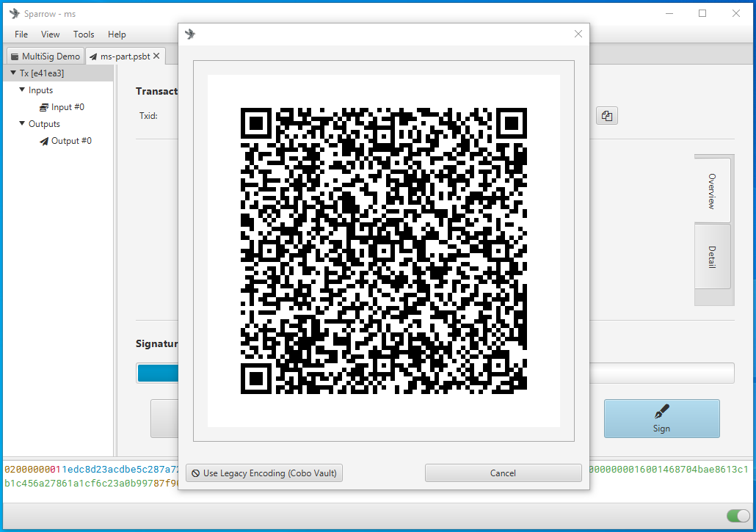This screenshot has width=756, height=532.
Task: Open the View menu
Action: tap(50, 34)
